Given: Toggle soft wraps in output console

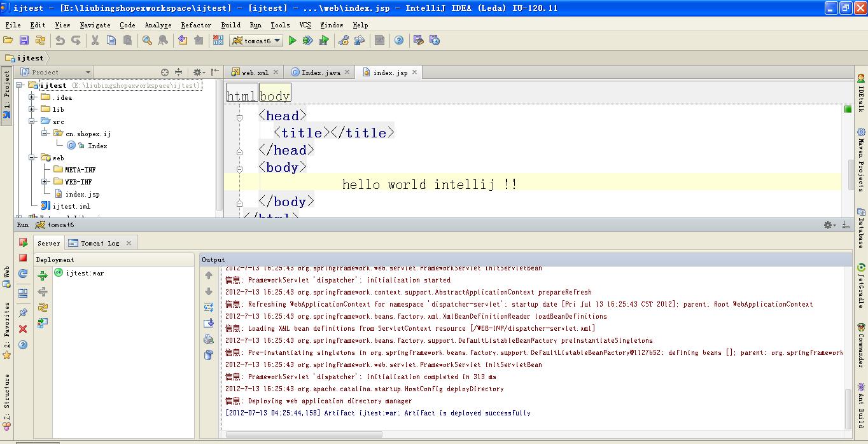Looking at the screenshot, I should (209, 307).
